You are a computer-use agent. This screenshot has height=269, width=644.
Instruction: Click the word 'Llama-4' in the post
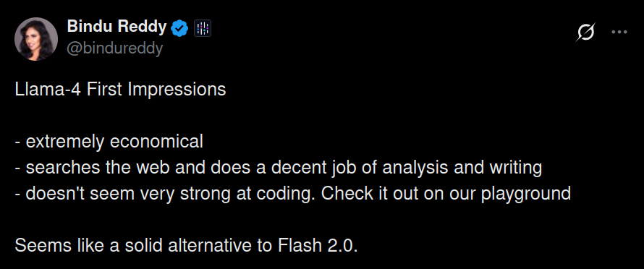(48, 90)
